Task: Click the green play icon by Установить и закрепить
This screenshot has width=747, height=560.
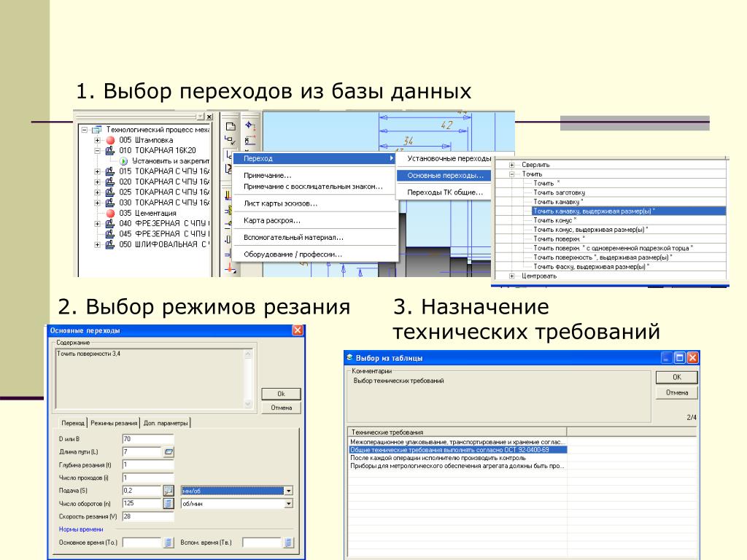Action: point(124,161)
